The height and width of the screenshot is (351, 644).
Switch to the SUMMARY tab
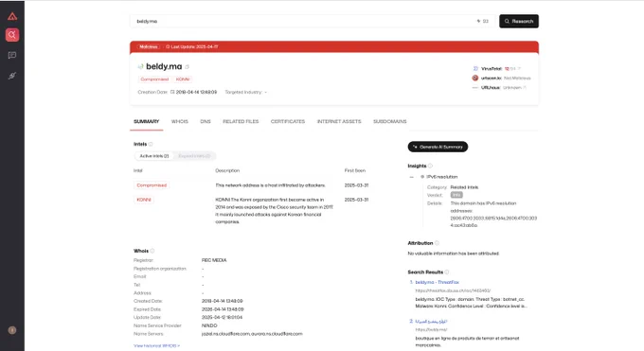(146, 121)
